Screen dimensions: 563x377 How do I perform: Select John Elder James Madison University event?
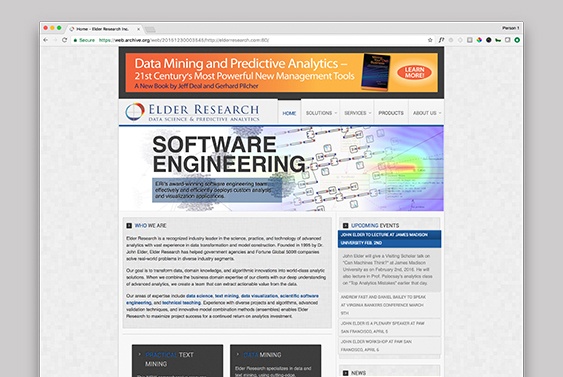389,239
